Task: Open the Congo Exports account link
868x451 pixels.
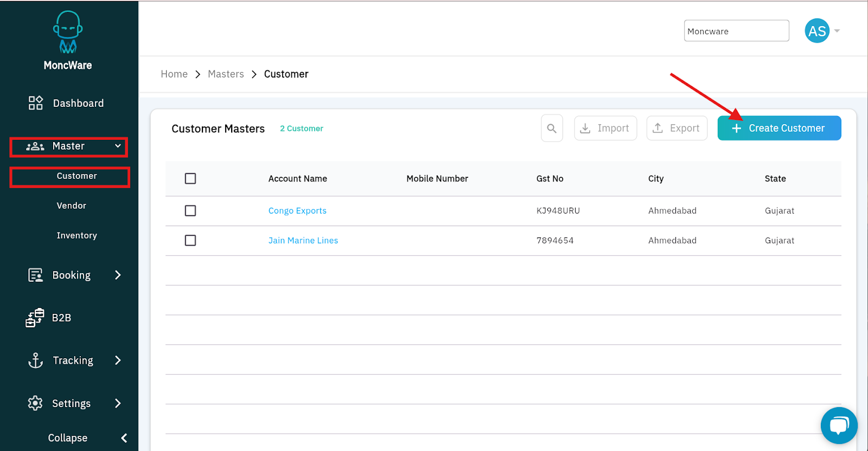Action: [297, 211]
